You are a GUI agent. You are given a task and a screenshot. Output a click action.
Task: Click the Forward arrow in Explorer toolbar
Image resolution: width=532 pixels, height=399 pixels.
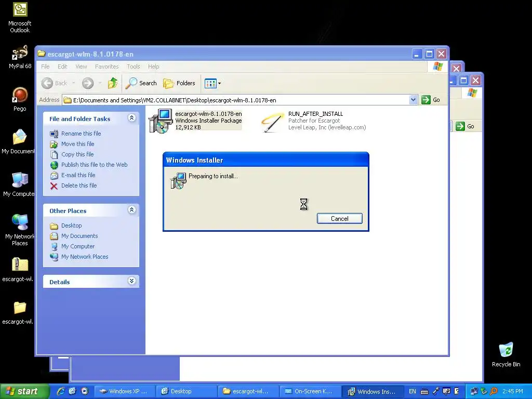click(x=88, y=83)
